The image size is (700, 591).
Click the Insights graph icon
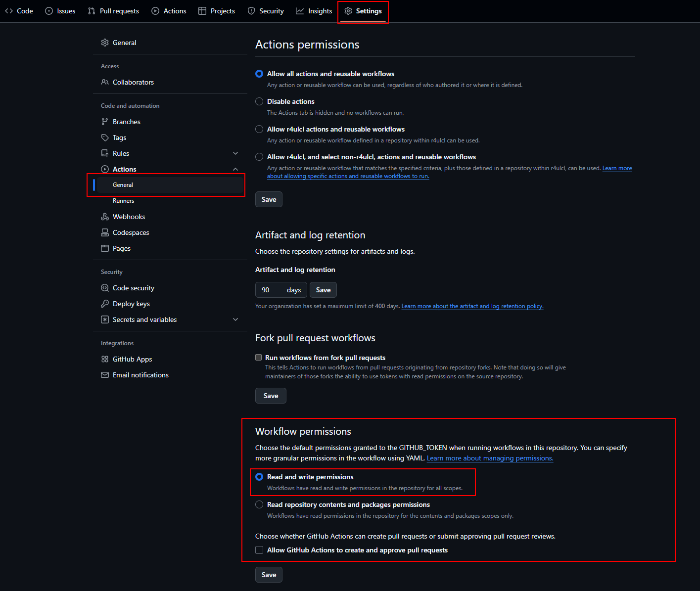(x=299, y=10)
